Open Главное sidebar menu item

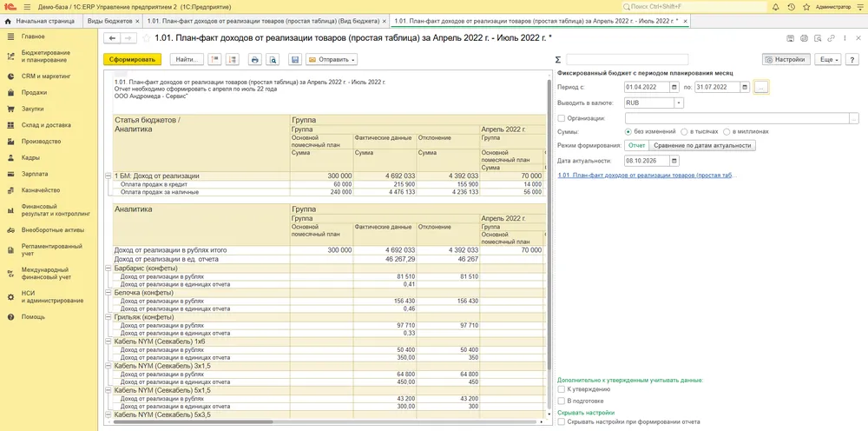33,36
